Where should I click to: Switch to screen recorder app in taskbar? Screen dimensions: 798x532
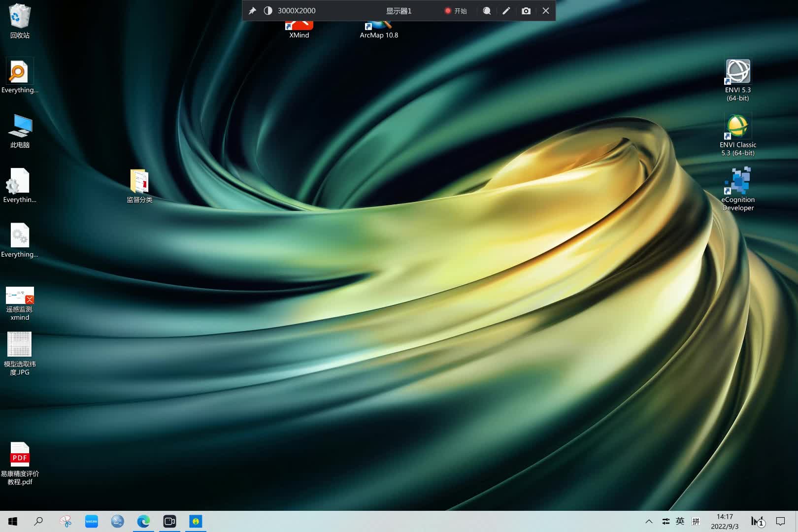169,521
